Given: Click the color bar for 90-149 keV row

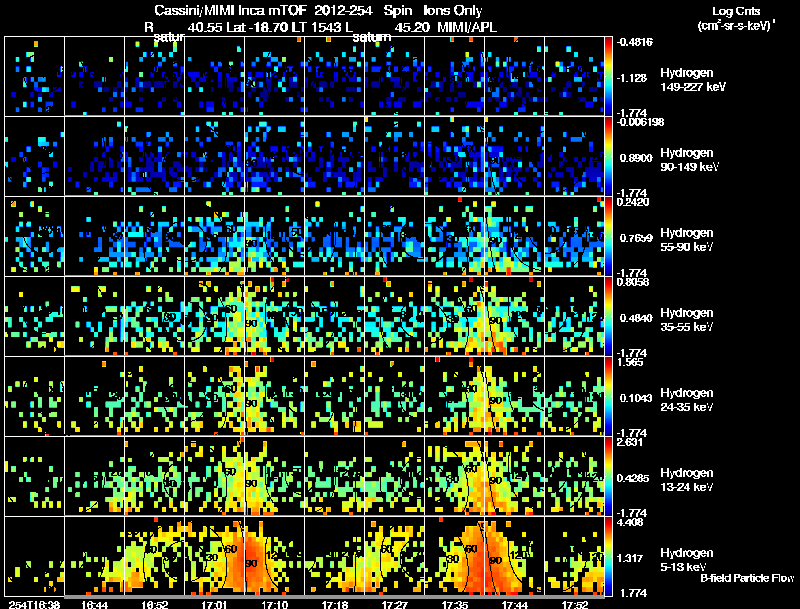Looking at the screenshot, I should point(608,156).
